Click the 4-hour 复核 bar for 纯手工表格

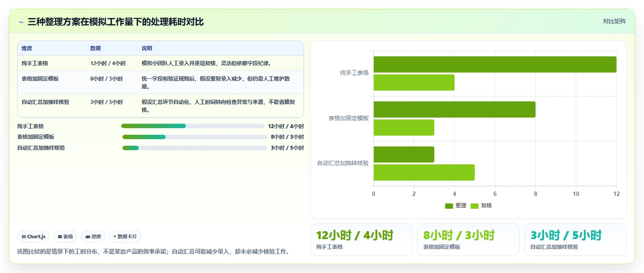pos(414,83)
